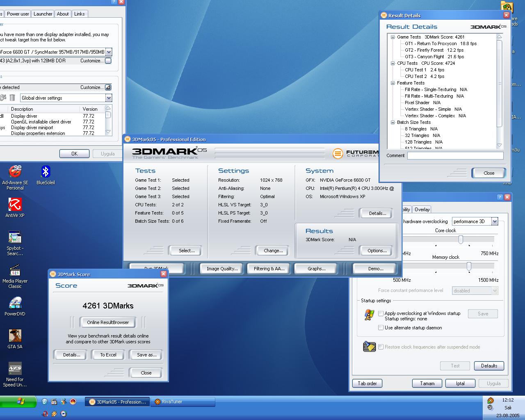This screenshot has width=525, height=420.
Task: Click To Excel in 3DMark Score
Action: [x=108, y=355]
